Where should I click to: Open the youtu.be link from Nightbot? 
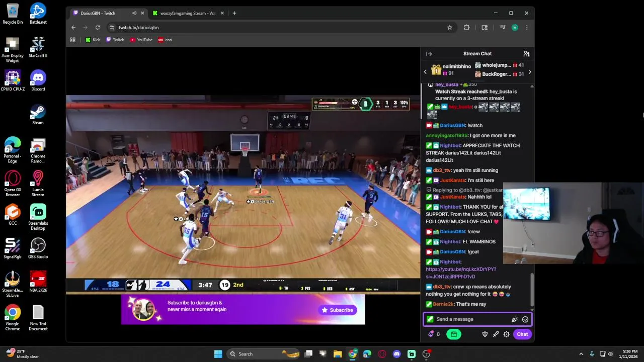click(x=461, y=273)
